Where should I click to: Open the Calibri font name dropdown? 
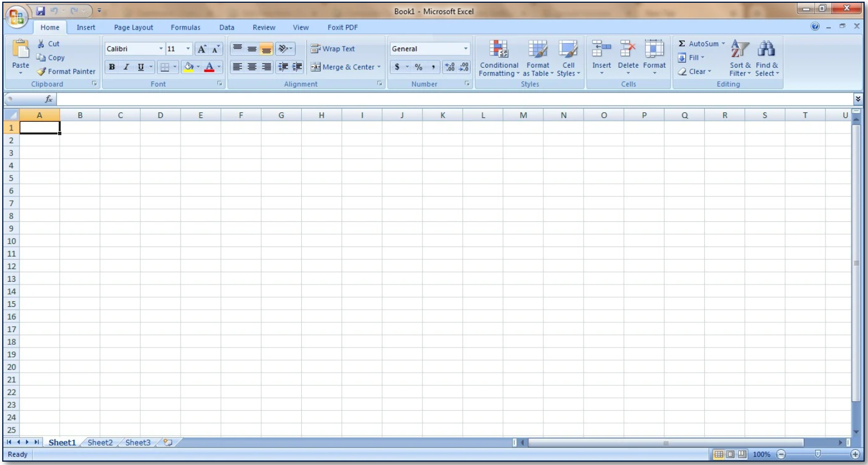click(x=161, y=49)
